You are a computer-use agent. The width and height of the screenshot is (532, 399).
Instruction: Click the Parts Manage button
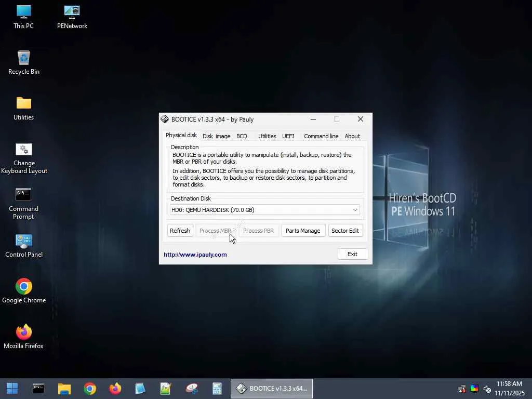[x=303, y=231]
